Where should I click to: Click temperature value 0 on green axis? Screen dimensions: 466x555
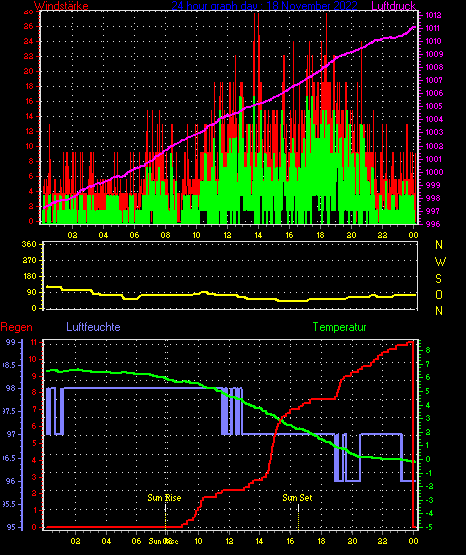[428, 460]
